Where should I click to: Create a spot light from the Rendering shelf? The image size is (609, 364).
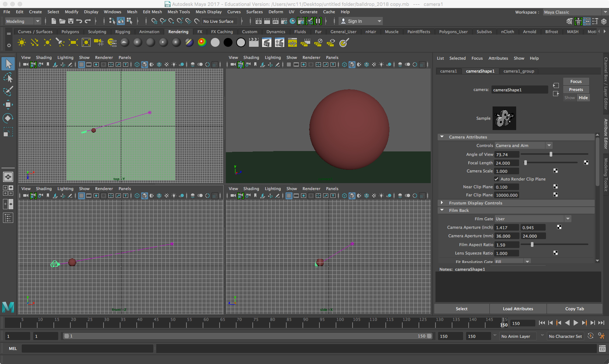(60, 43)
